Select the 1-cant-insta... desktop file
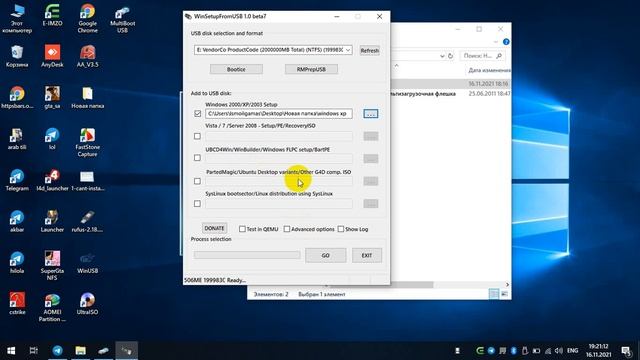Image resolution: width=640 pixels, height=360 pixels. (x=87, y=180)
